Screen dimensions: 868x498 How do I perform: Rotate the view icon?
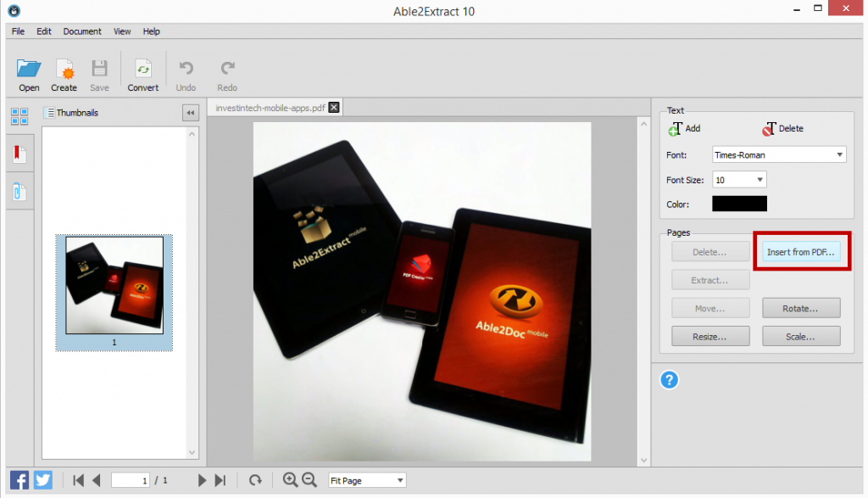255,480
